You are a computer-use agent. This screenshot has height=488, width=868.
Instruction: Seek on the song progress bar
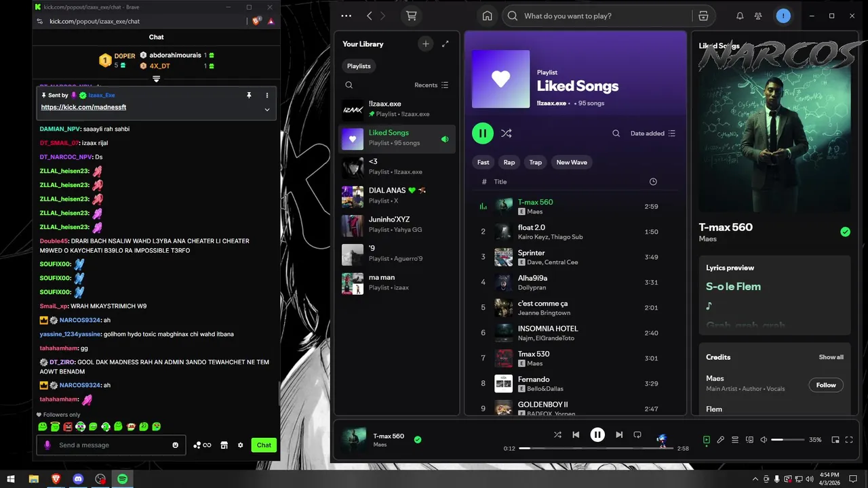597,448
